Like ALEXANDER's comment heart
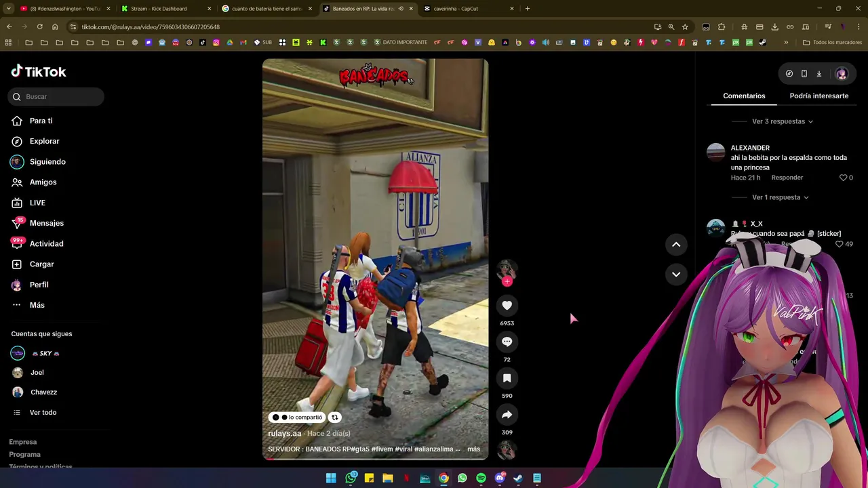The height and width of the screenshot is (488, 868). click(x=844, y=178)
